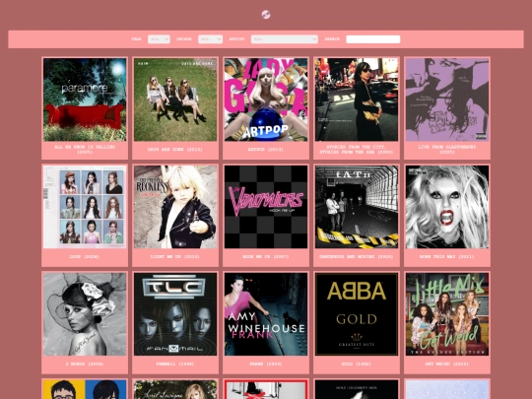
Task: Open the ABBA Gold album cover
Action: [357, 314]
